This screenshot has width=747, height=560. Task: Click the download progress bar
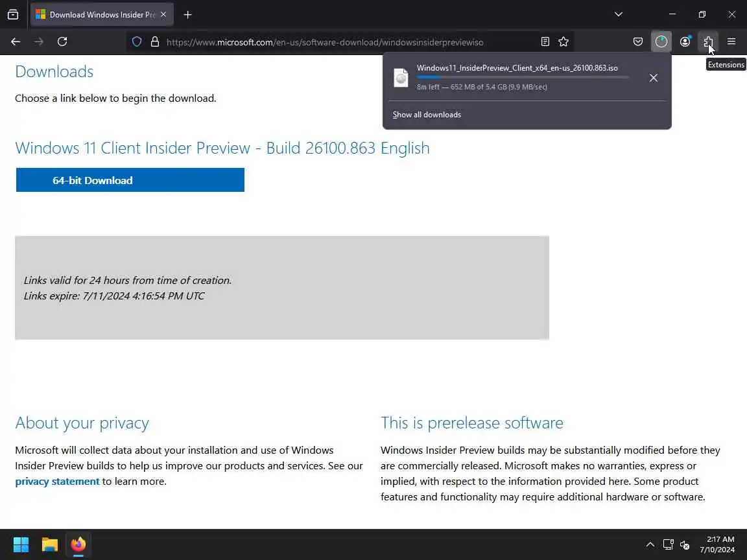tap(523, 77)
